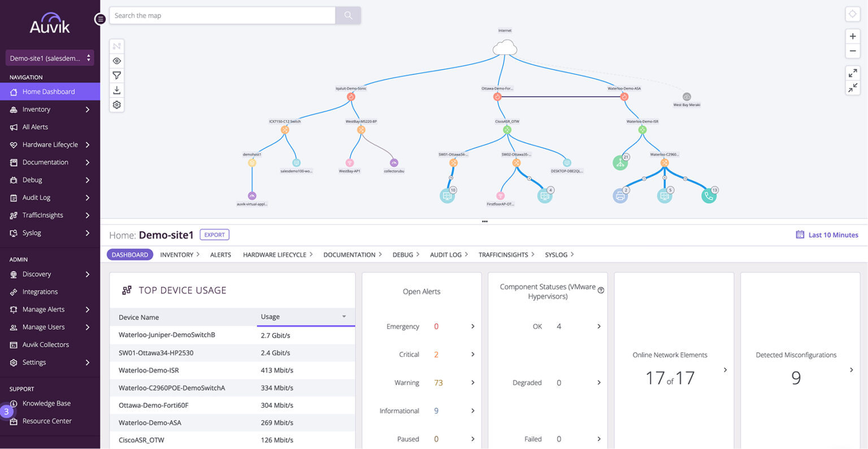Click the EXPORT button
868x449 pixels.
[x=214, y=235]
